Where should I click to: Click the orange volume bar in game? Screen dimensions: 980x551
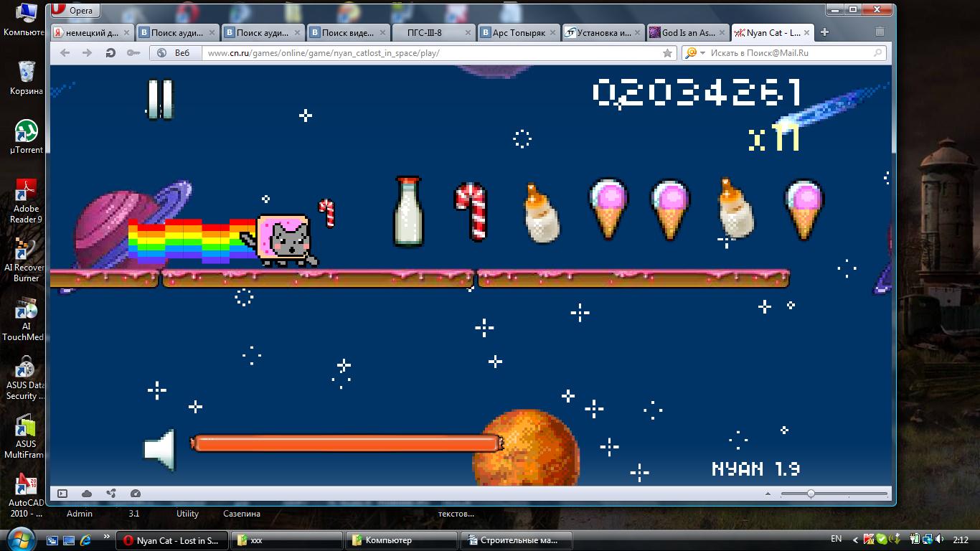(x=347, y=444)
